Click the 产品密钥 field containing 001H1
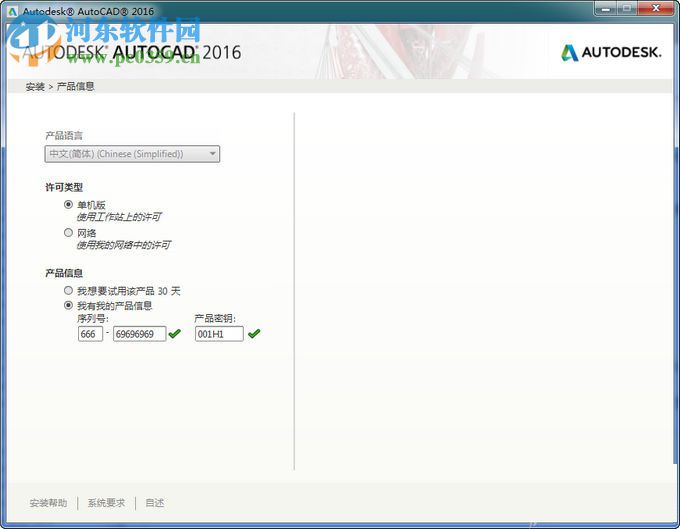Viewport: 680px width, 529px height. tap(219, 334)
